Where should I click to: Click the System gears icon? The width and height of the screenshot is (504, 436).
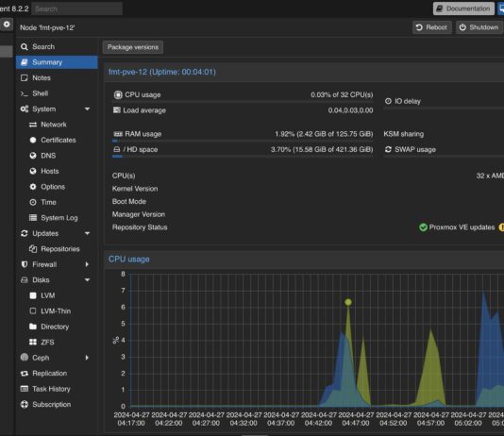25,109
